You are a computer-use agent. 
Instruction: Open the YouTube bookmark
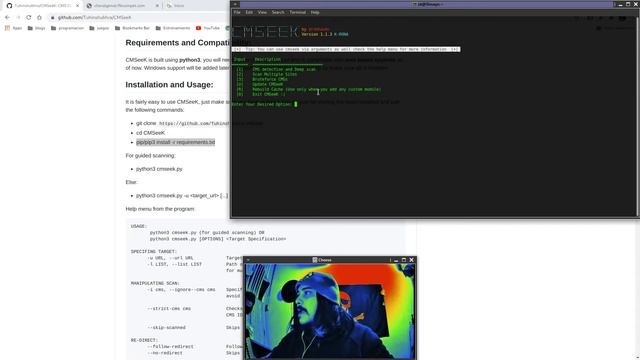[208, 28]
